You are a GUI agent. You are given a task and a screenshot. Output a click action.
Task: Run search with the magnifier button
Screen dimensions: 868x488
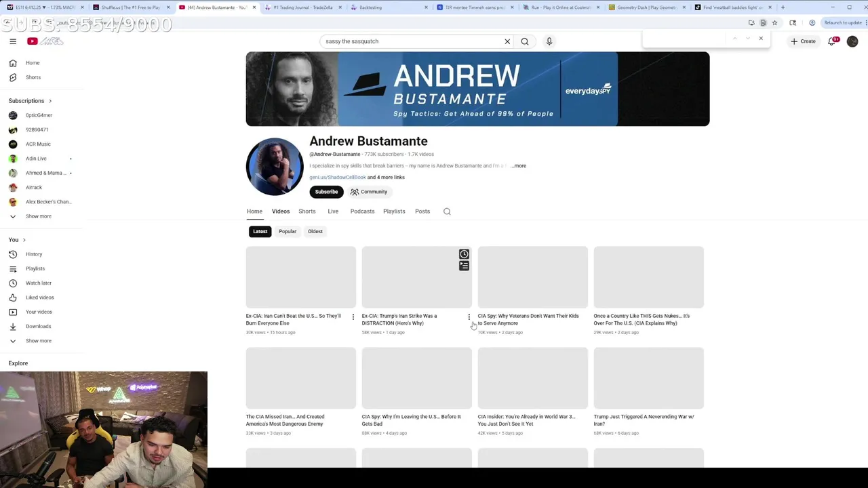(525, 41)
